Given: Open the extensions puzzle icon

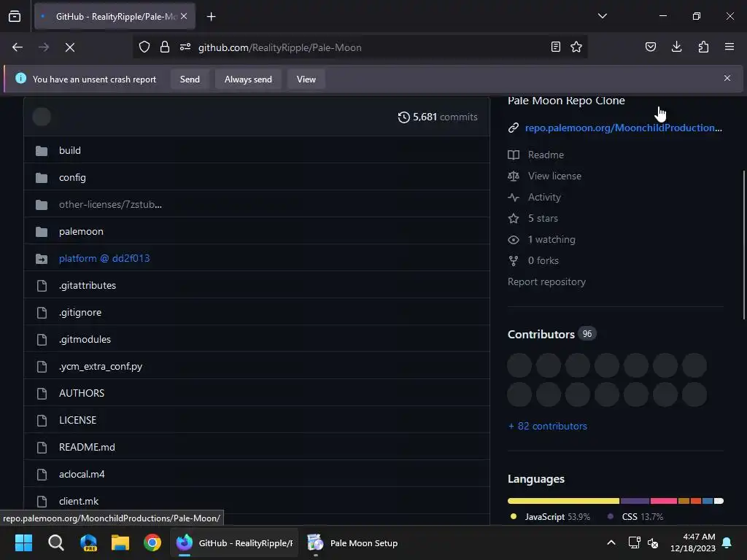Looking at the screenshot, I should pyautogui.click(x=703, y=47).
